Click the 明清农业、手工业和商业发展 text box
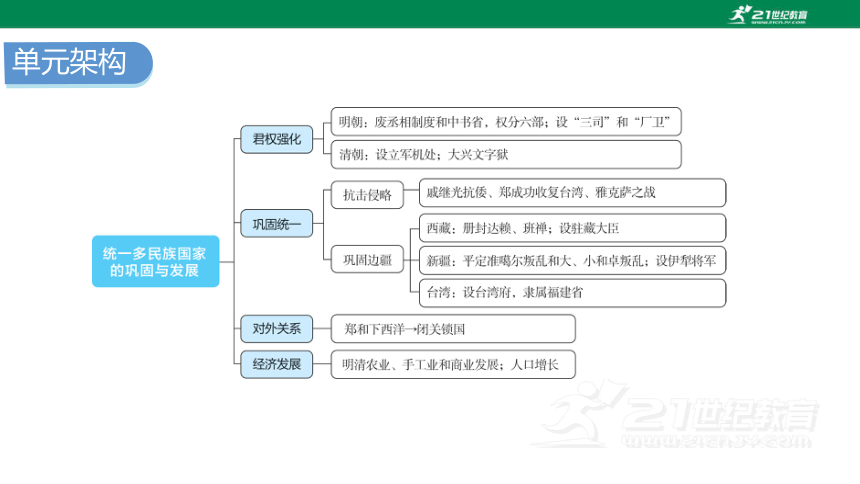This screenshot has width=860, height=484. [x=453, y=364]
